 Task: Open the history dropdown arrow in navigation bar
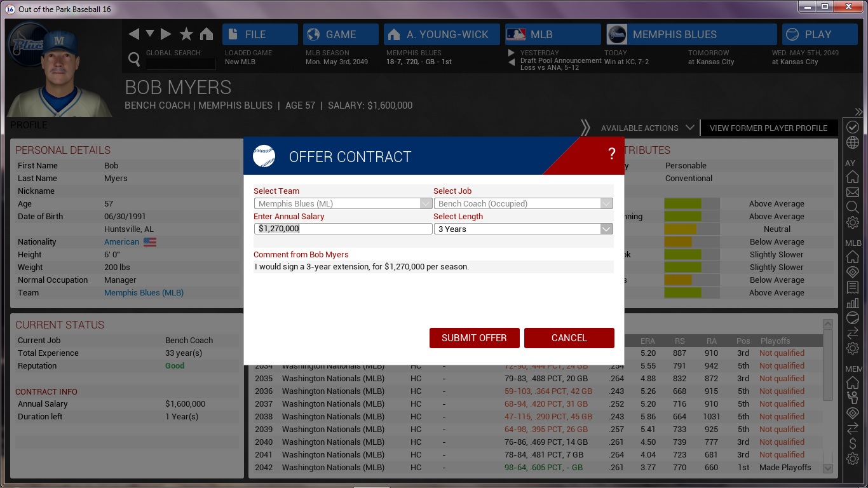coord(150,34)
